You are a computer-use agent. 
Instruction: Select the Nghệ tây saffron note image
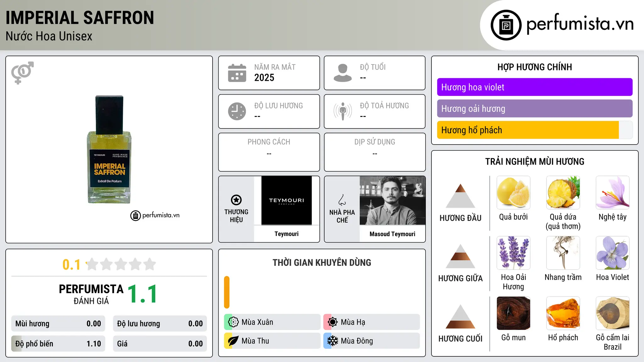click(613, 193)
